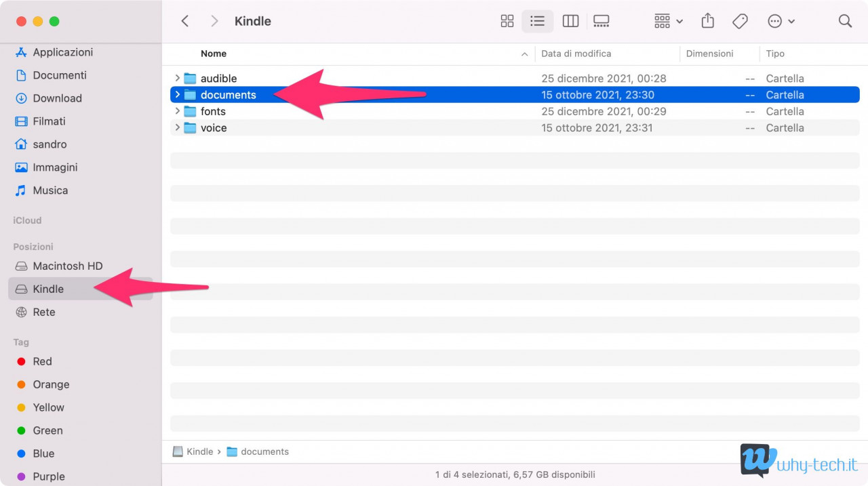Image resolution: width=868 pixels, height=486 pixels.
Task: Click the green zoom window button
Action: [54, 22]
